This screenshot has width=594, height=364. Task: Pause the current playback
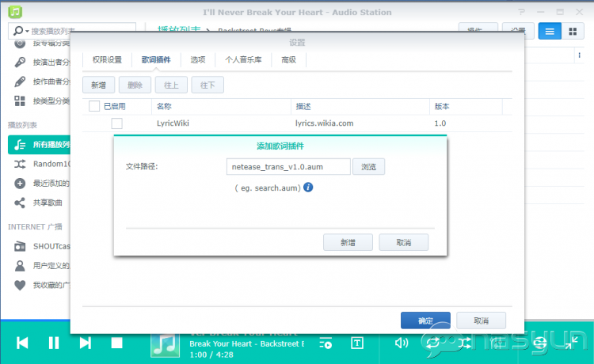coord(54,343)
